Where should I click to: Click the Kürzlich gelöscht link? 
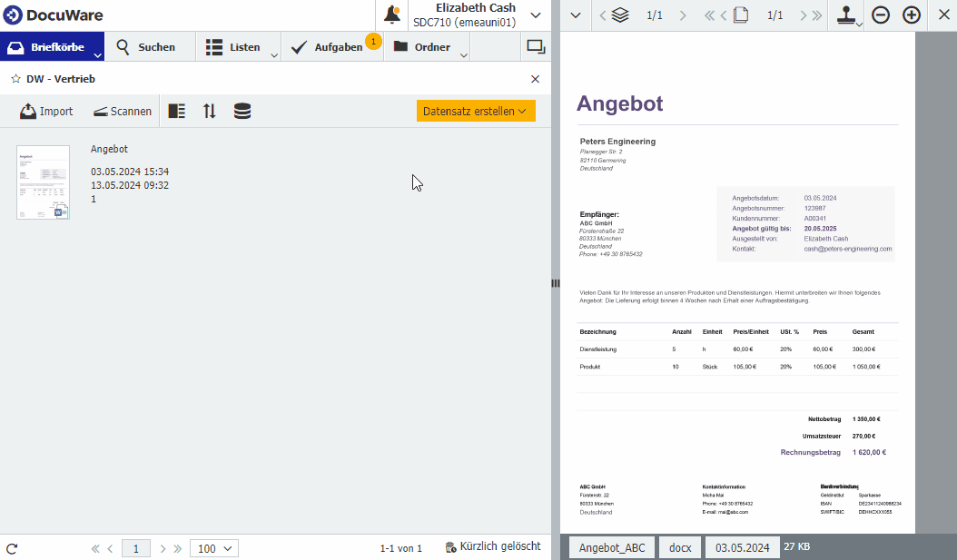click(493, 546)
